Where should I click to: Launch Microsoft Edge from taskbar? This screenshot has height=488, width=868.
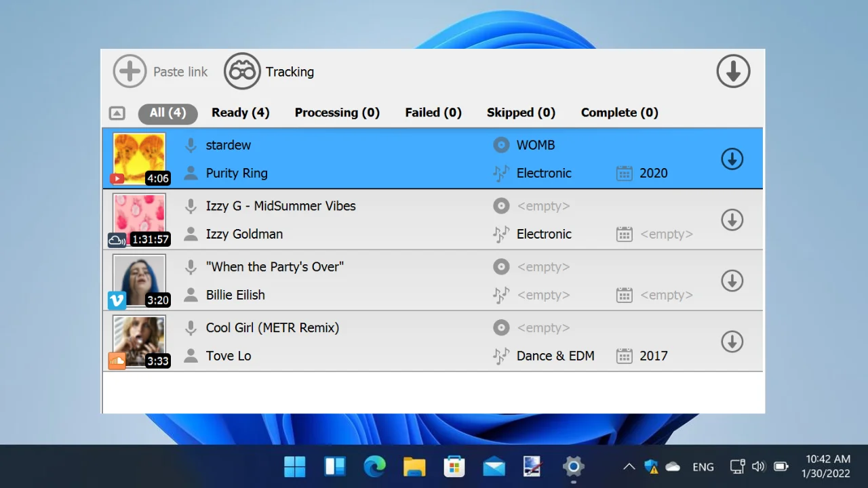tap(374, 466)
